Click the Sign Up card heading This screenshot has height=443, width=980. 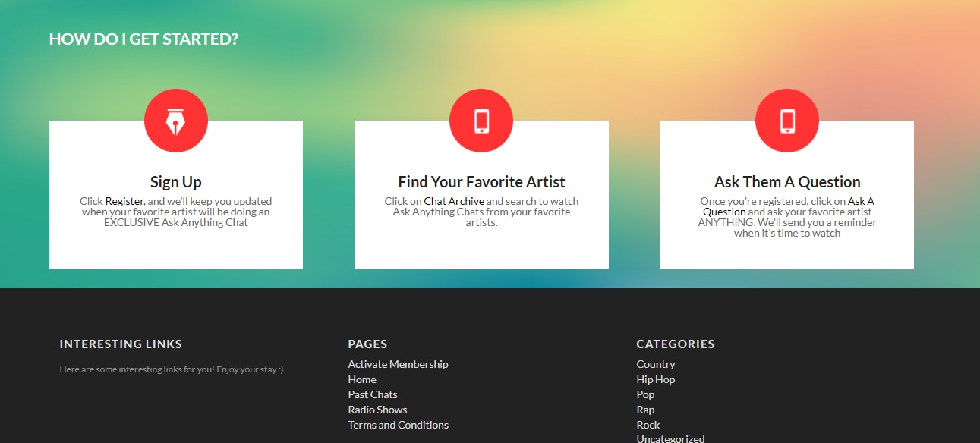tap(176, 182)
